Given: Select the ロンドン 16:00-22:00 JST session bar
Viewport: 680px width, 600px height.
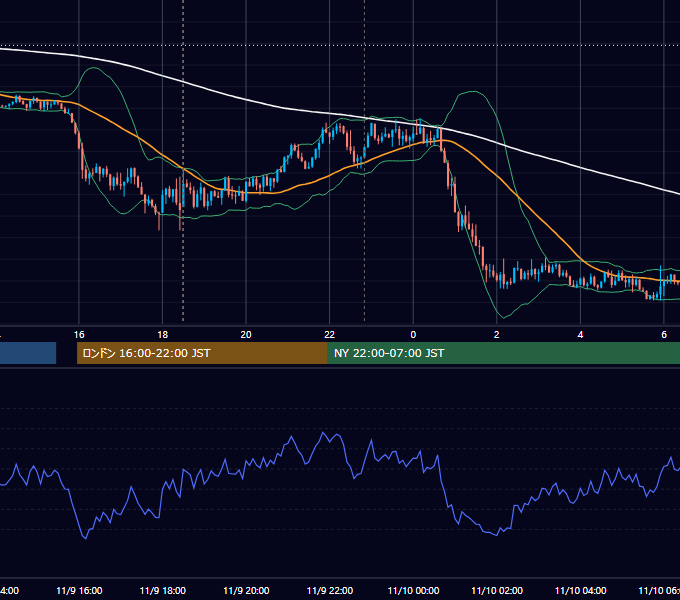Looking at the screenshot, I should [202, 353].
